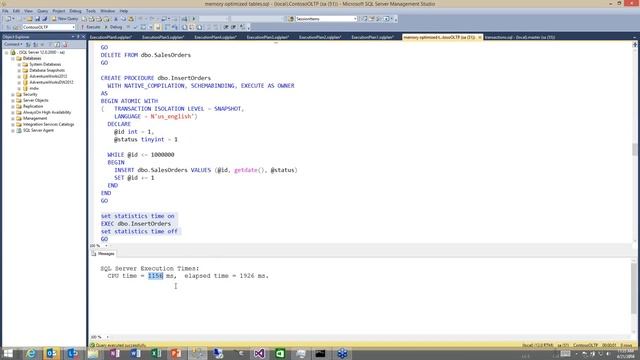Select AlwaysOn High Availability folder
640x360 pixels.
click(47, 112)
